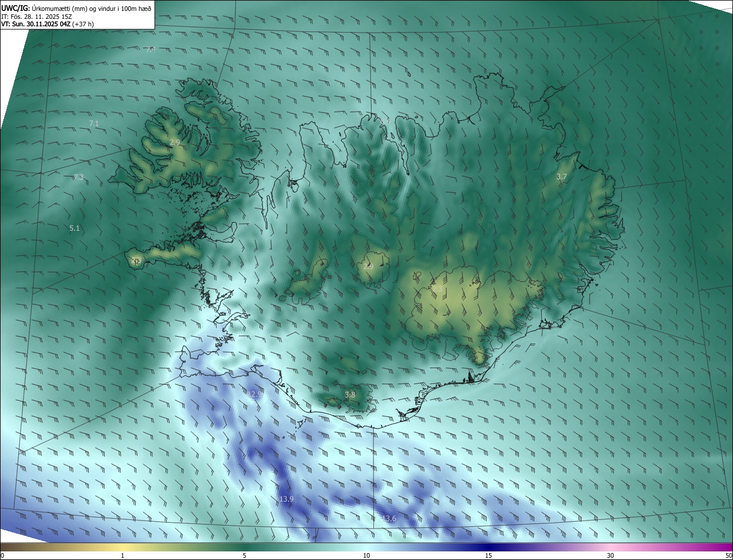Screen dimensions: 733x560
Task: Click the 13.9 precipitation maximum value
Action: 286,499
